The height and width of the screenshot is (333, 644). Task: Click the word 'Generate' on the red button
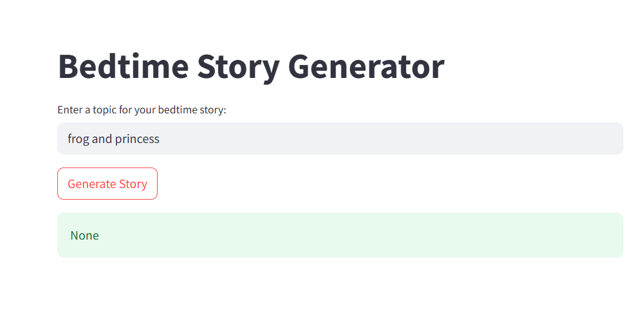92,184
